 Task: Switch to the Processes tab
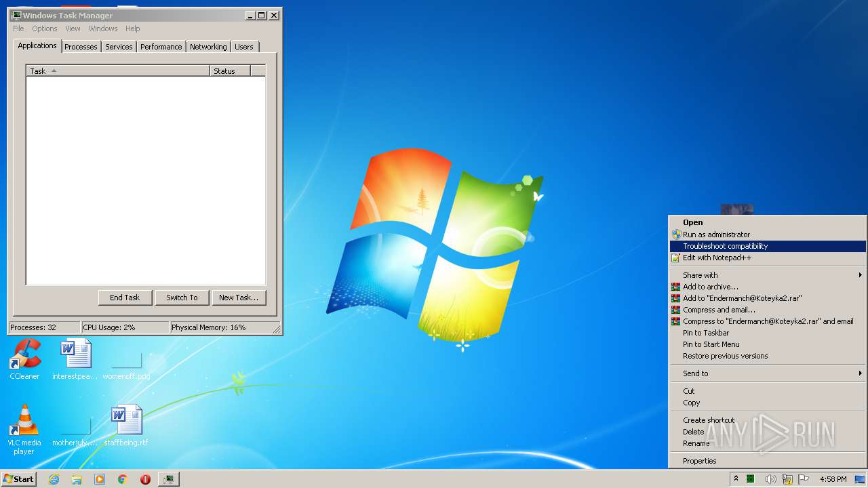point(81,47)
